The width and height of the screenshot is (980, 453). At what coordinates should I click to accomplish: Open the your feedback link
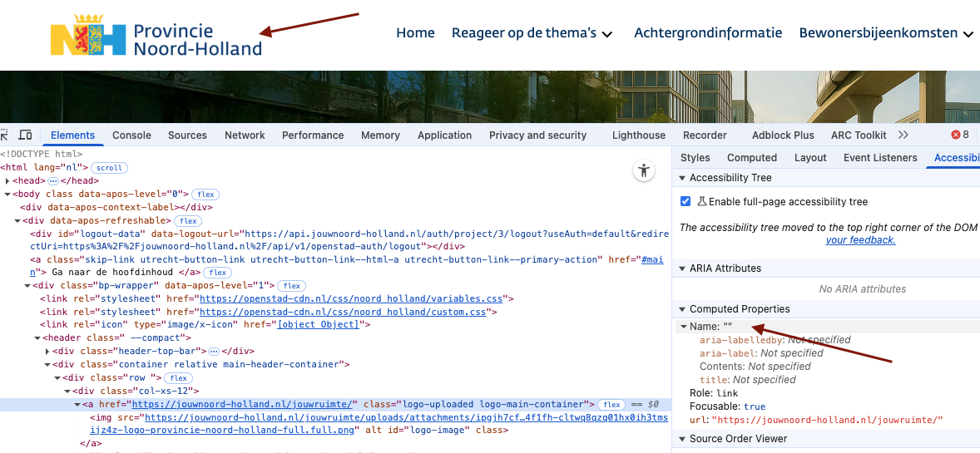[860, 240]
